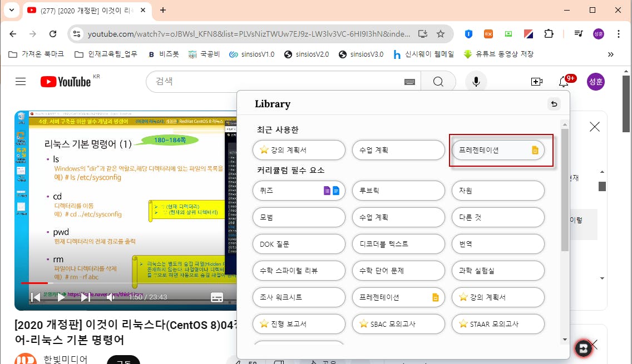Open the YouTube create video icon
Screen dimensions: 632x364
pyautogui.click(x=536, y=82)
